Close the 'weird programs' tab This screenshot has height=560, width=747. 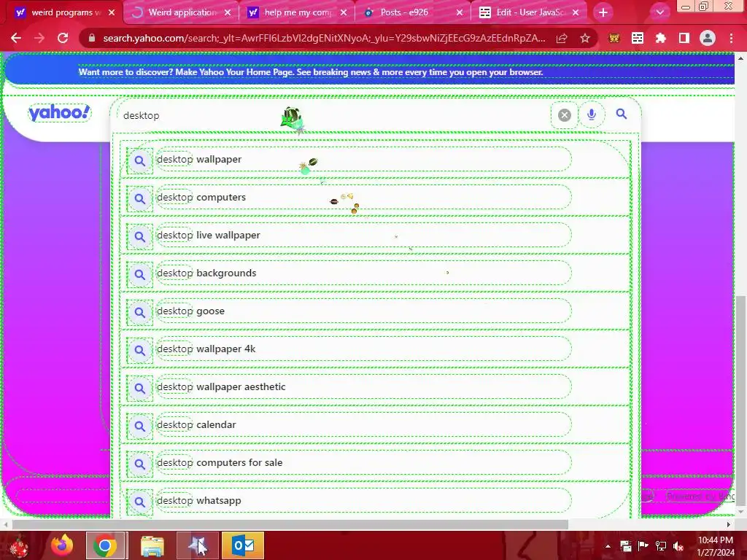click(112, 12)
